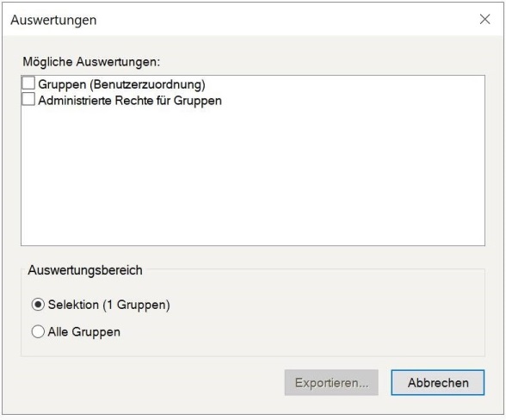
Task: Click the Auswertungen title bar text
Action: coord(53,20)
